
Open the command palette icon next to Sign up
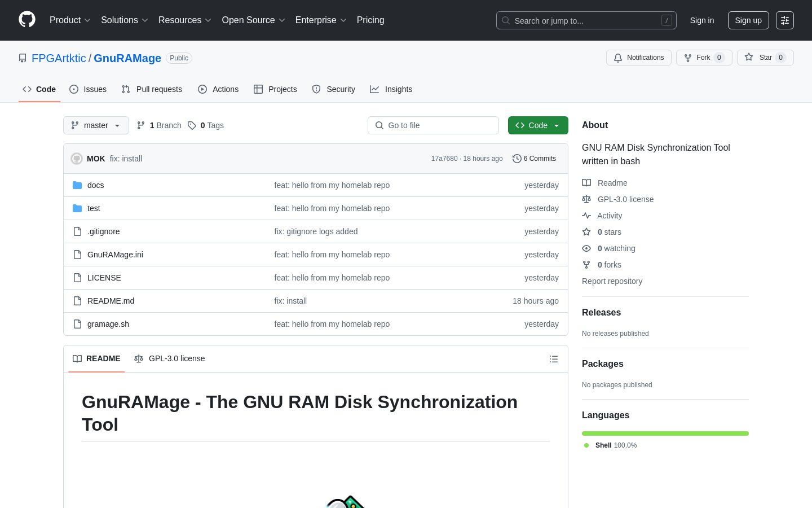(785, 20)
